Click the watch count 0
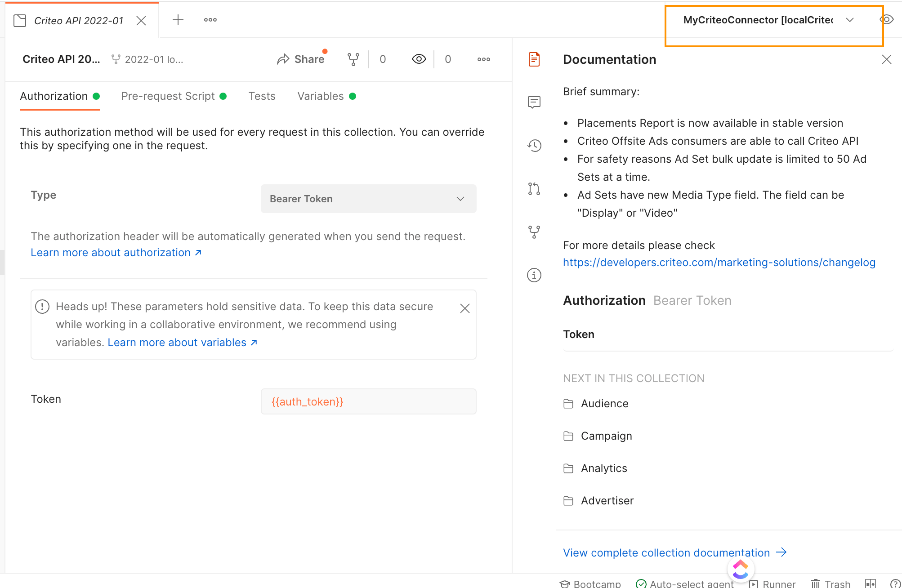 pyautogui.click(x=448, y=59)
